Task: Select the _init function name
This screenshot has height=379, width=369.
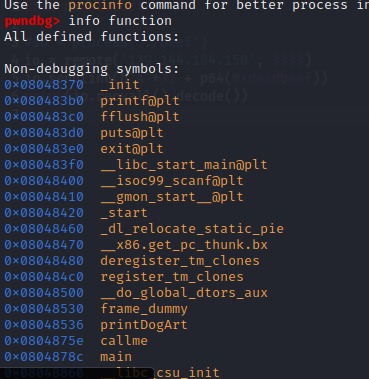Action: pyautogui.click(x=120, y=85)
